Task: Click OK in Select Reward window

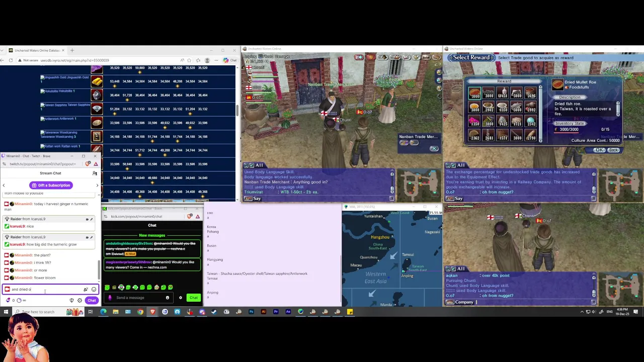Action: tap(599, 150)
